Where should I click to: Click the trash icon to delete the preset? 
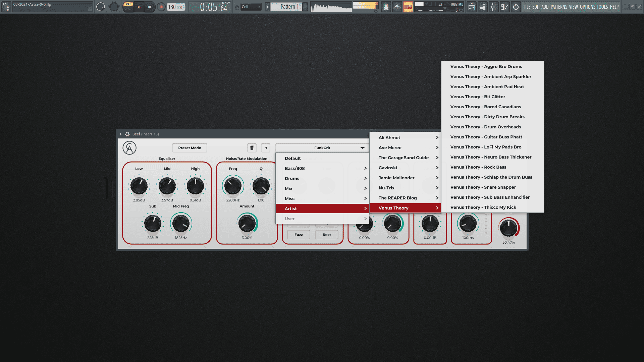252,148
